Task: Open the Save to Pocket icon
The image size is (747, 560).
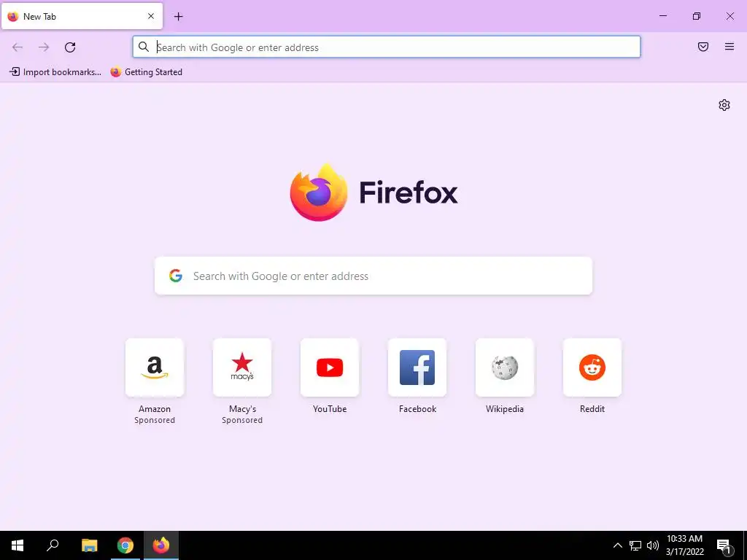Action: pyautogui.click(x=703, y=47)
